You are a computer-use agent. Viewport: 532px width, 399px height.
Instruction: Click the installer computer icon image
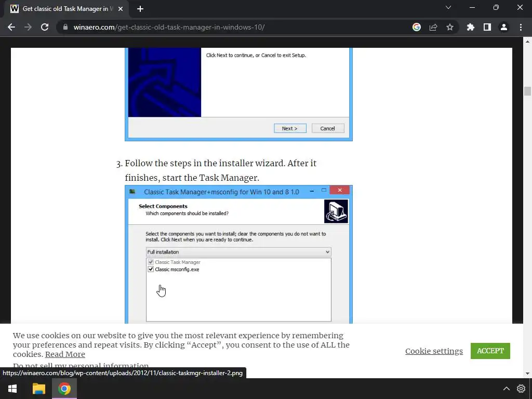[x=336, y=211]
